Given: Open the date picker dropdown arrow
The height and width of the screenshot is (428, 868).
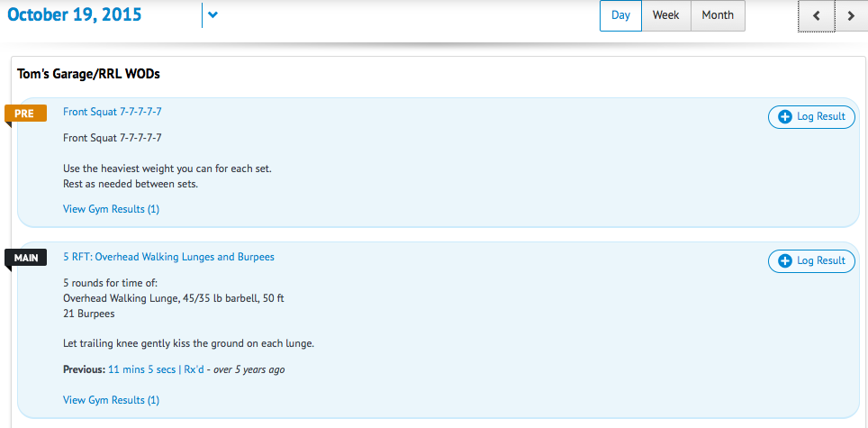Looking at the screenshot, I should coord(212,15).
